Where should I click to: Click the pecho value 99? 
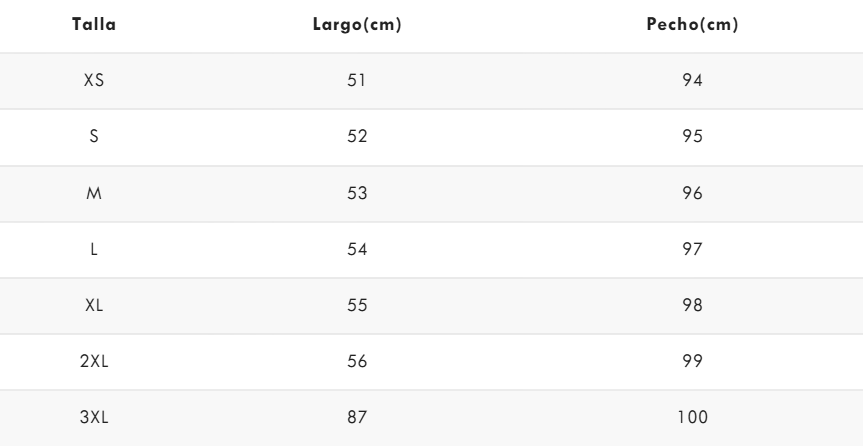coord(692,361)
